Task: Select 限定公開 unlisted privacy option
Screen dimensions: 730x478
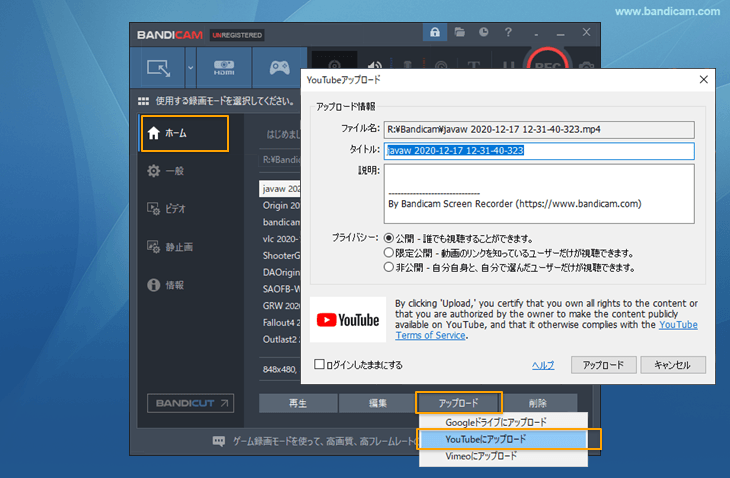Action: [x=389, y=253]
